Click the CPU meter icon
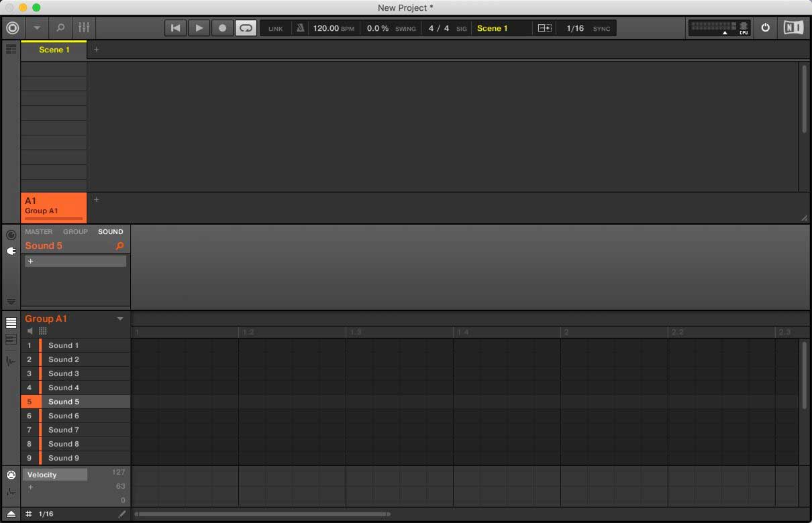This screenshot has height=523, width=812. click(x=744, y=28)
